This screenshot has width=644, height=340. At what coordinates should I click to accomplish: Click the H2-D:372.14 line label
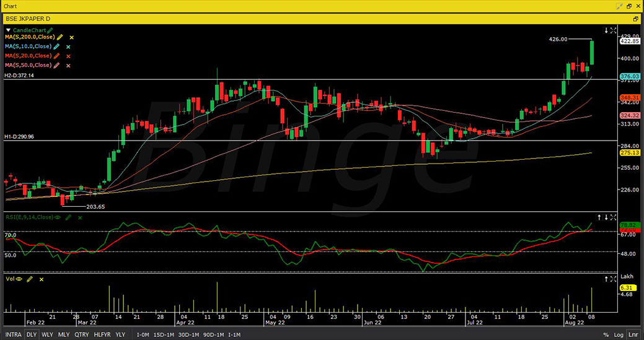19,76
